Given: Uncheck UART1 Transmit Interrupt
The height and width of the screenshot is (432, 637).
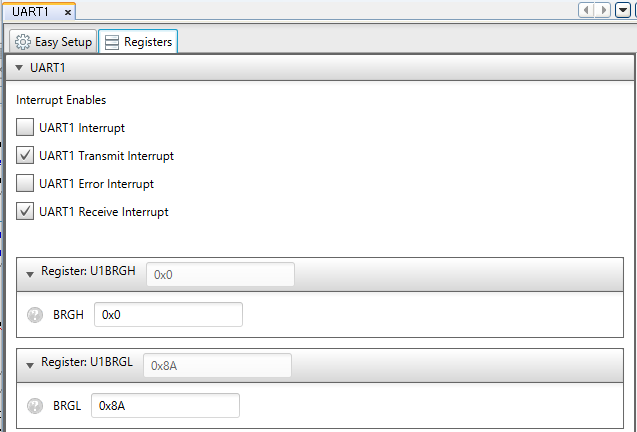Looking at the screenshot, I should [x=26, y=156].
